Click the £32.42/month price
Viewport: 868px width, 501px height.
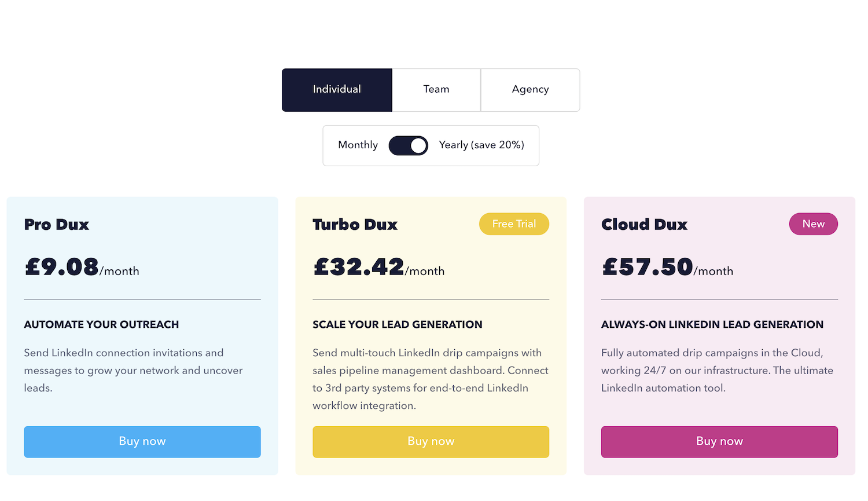(x=378, y=268)
